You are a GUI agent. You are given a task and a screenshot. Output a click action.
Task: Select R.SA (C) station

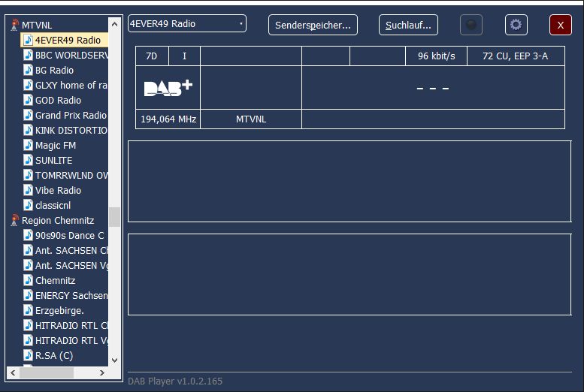(x=54, y=356)
